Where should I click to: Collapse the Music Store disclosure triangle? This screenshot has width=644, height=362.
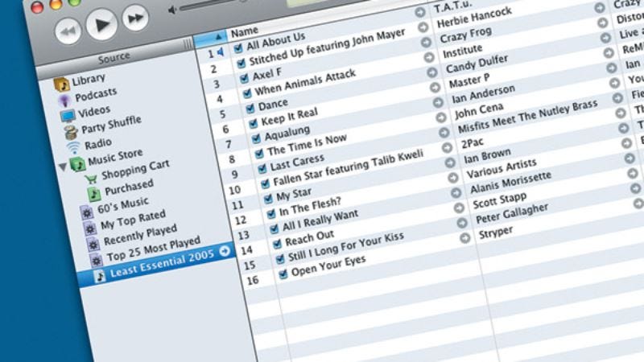click(x=63, y=167)
